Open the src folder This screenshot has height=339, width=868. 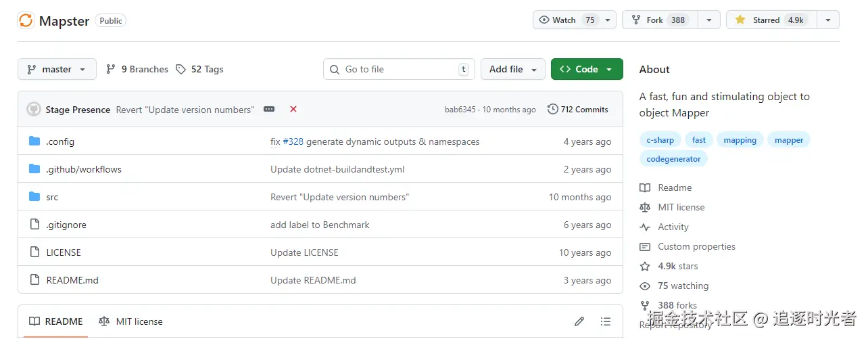pyautogui.click(x=52, y=197)
